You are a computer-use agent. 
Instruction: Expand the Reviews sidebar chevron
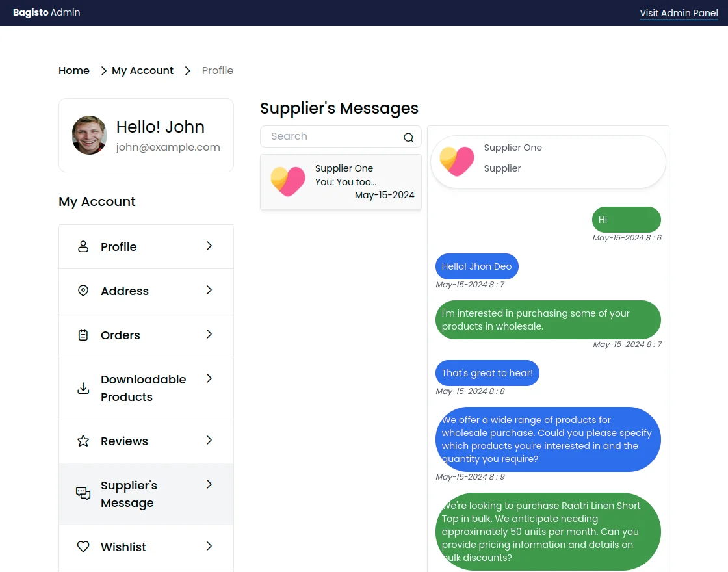click(x=209, y=441)
